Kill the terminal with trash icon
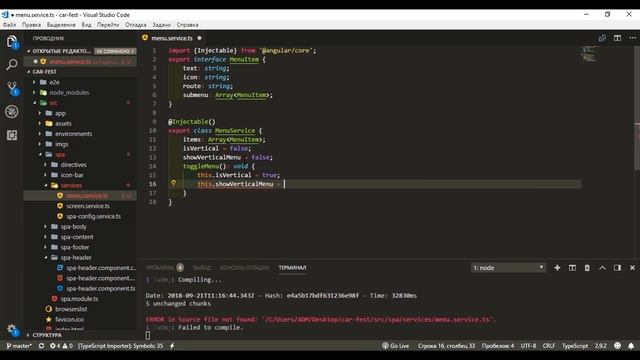Screen dimensions: 640x360 (587, 268)
